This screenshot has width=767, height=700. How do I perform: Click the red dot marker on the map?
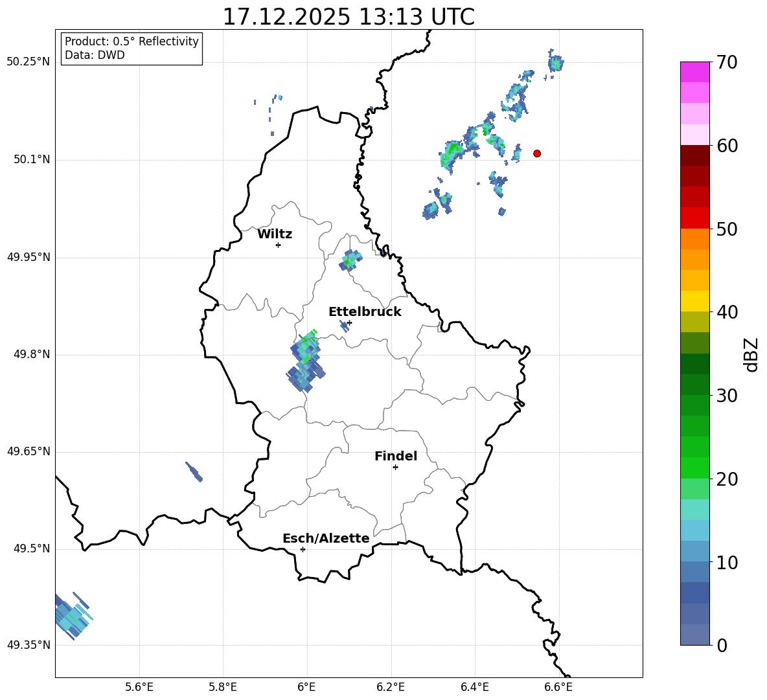point(537,153)
